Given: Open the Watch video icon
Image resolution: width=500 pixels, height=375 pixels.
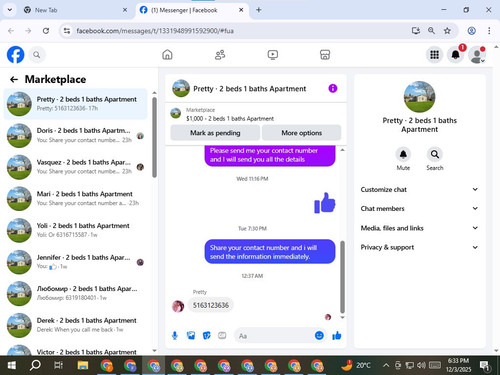Looking at the screenshot, I should [273, 54].
